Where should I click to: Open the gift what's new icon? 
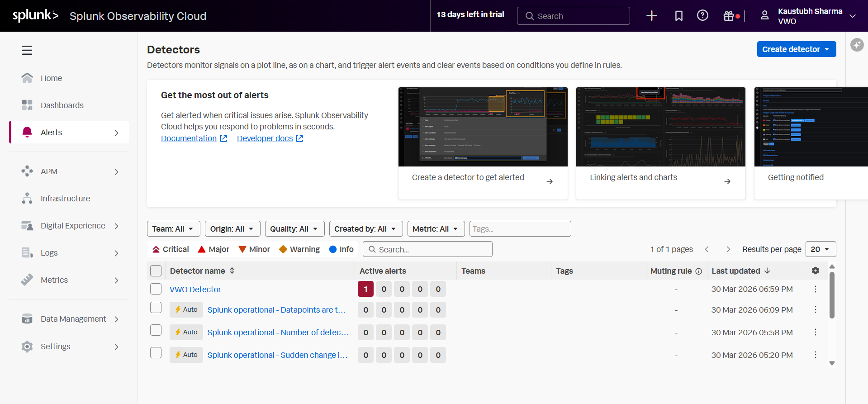coord(729,16)
